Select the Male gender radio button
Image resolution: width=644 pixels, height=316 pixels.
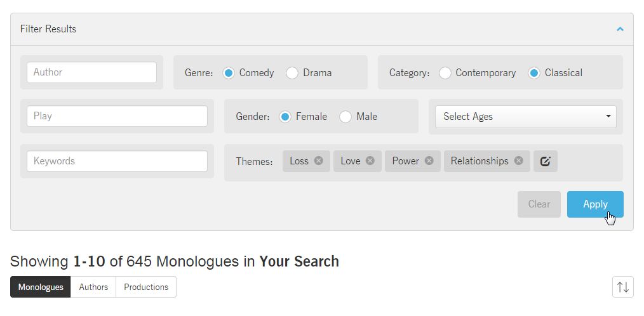coord(345,117)
